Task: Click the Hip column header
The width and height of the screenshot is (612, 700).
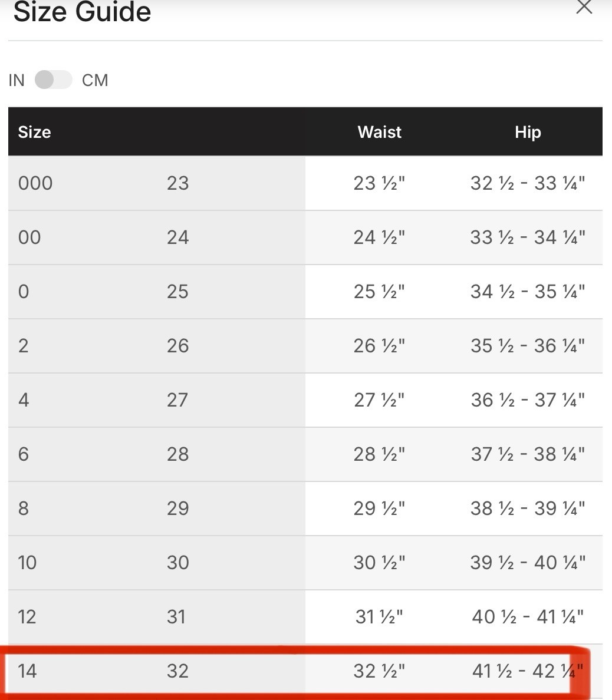Action: 527,132
